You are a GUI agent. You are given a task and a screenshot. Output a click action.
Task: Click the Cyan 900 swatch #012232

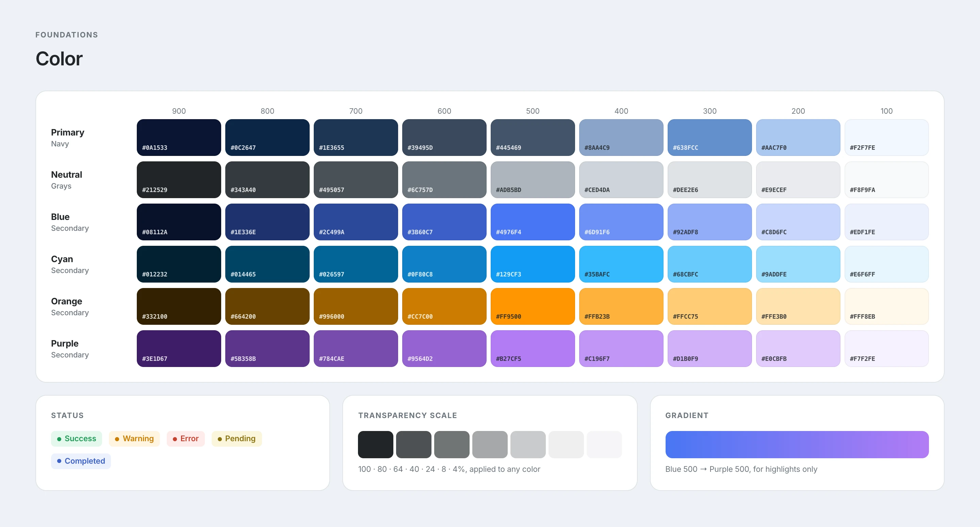point(179,264)
